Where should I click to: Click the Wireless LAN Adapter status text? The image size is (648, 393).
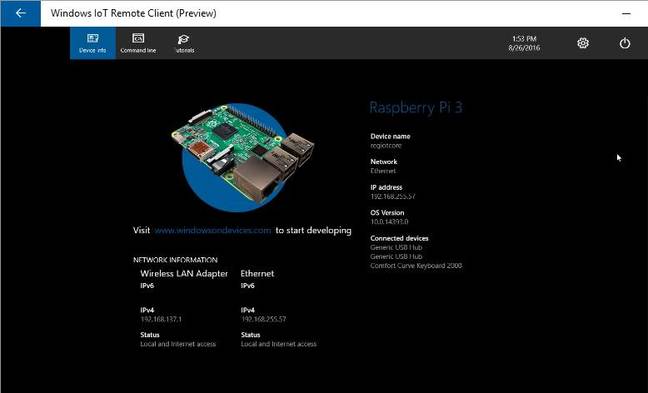[x=178, y=344]
